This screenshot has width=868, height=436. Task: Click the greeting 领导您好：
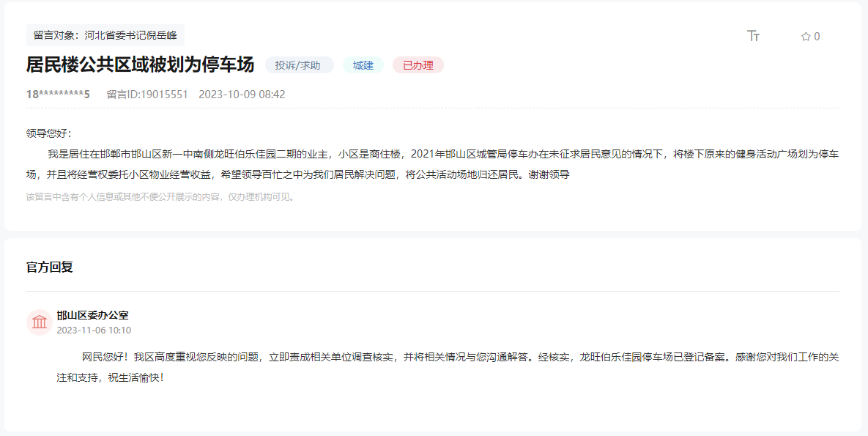49,133
